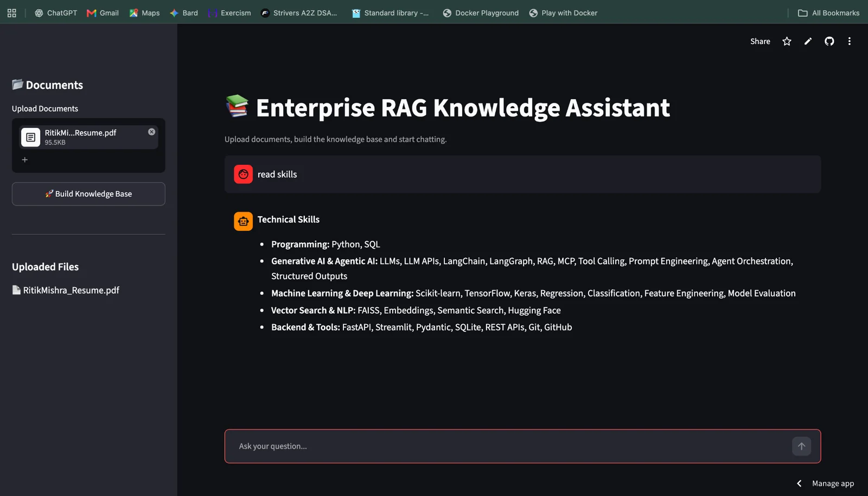Open the apps grid icon in bookmarks bar
This screenshot has width=868, height=496.
11,13
